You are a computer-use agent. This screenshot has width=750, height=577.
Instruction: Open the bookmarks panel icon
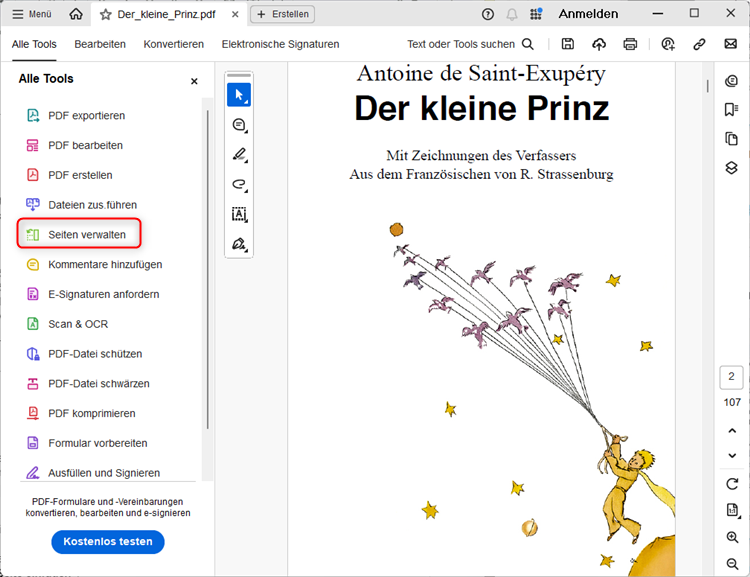point(731,110)
